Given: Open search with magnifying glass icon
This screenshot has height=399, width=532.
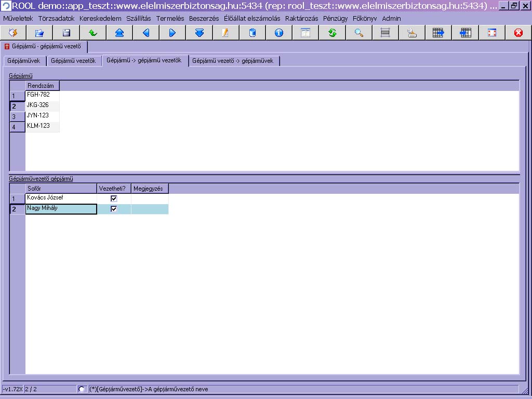Looking at the screenshot, I should point(359,33).
